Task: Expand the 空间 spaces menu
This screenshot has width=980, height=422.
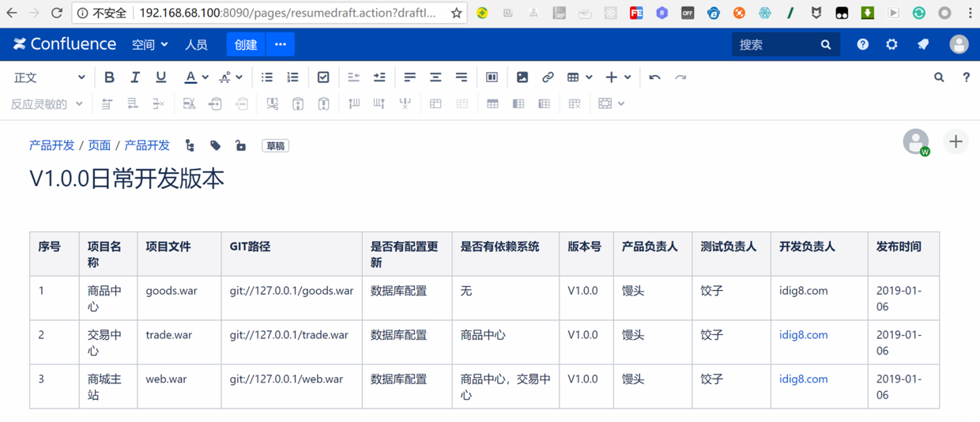Action: click(x=150, y=45)
